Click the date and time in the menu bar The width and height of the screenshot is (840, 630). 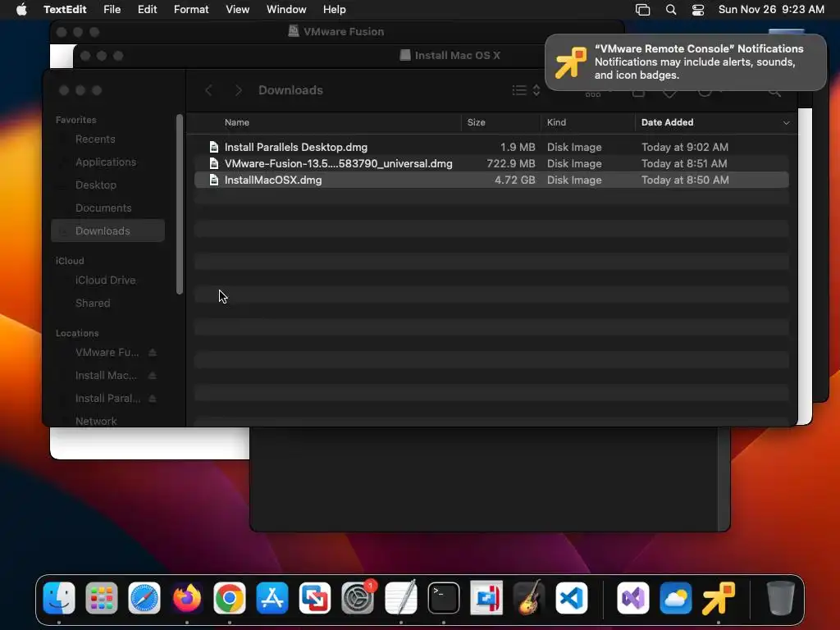(771, 10)
